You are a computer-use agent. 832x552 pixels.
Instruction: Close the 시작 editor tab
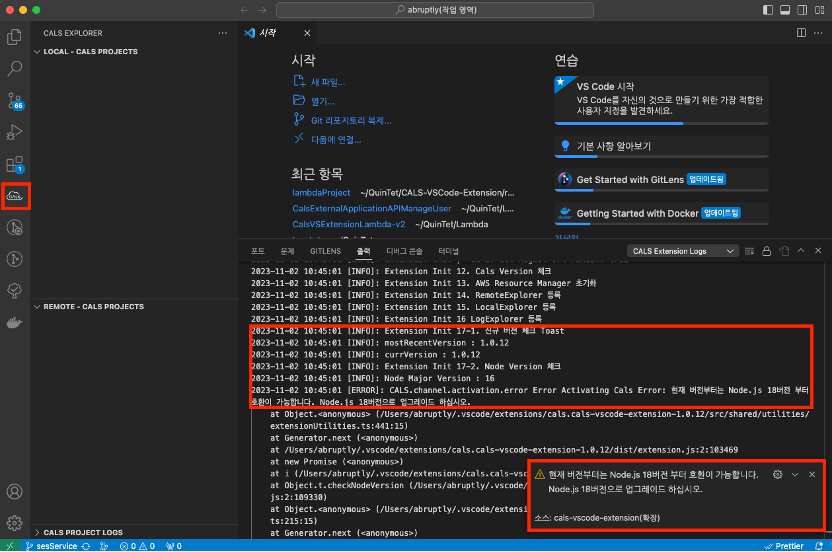(x=307, y=33)
